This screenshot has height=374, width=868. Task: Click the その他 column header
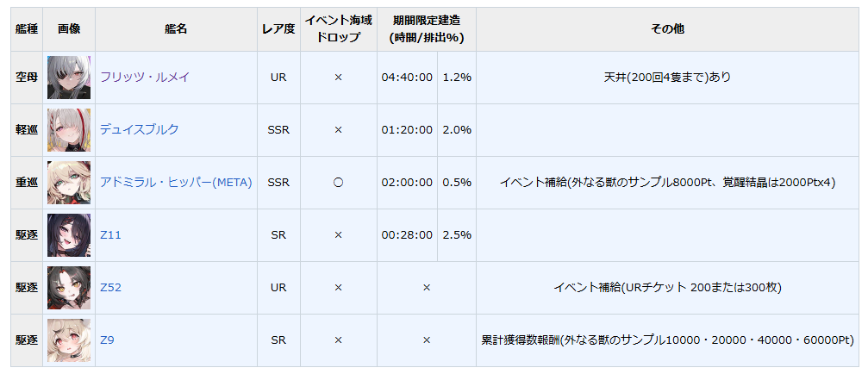click(667, 29)
